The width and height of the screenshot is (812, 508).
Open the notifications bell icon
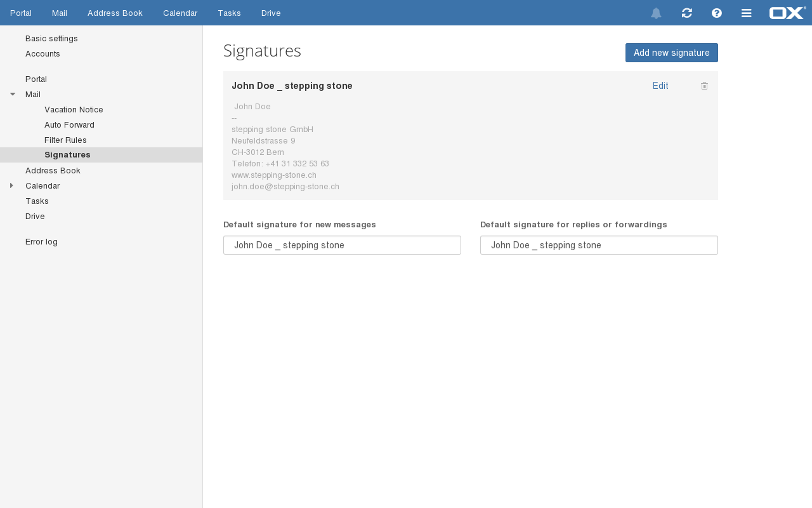[656, 13]
